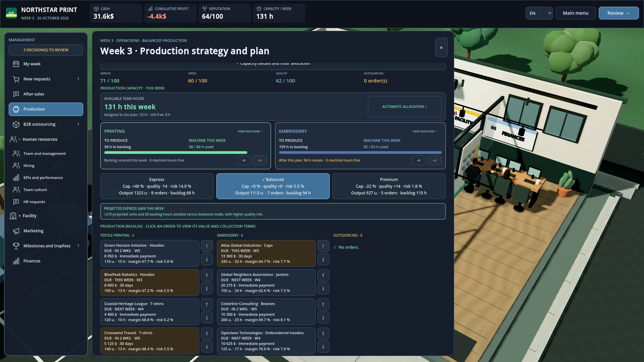This screenshot has width=644, height=362.
Task: Open Team culture people icon
Action: point(16,190)
